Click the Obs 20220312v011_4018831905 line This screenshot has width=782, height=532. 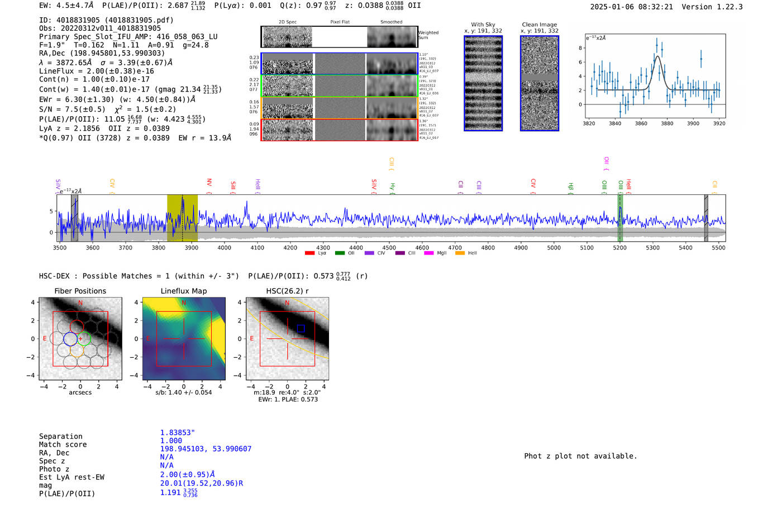pos(100,28)
